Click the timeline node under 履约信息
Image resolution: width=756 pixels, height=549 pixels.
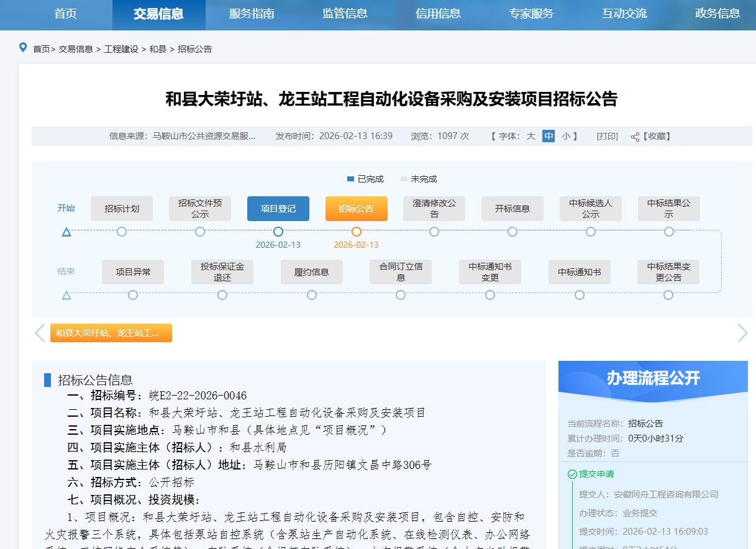(312, 295)
